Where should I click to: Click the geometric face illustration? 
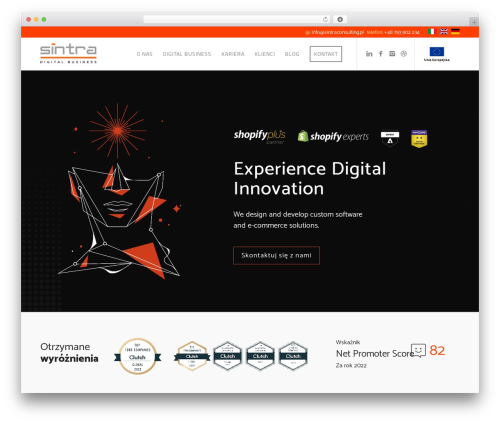click(x=119, y=192)
